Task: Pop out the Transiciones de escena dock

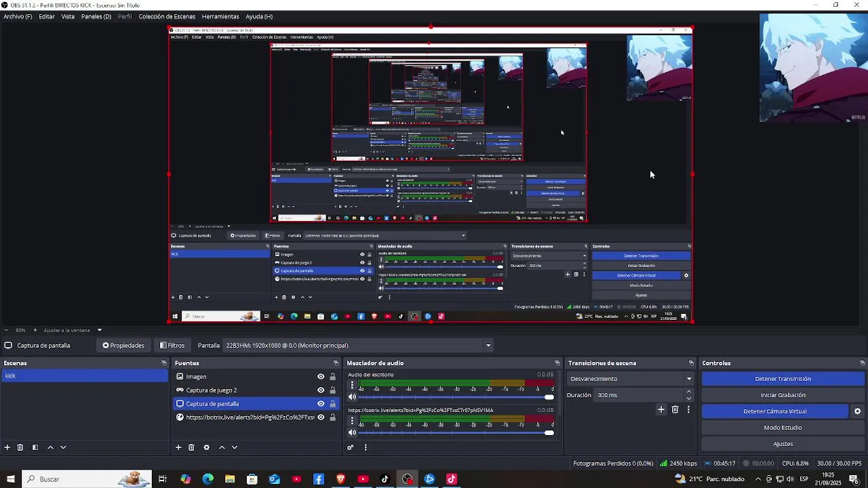Action: click(x=691, y=363)
